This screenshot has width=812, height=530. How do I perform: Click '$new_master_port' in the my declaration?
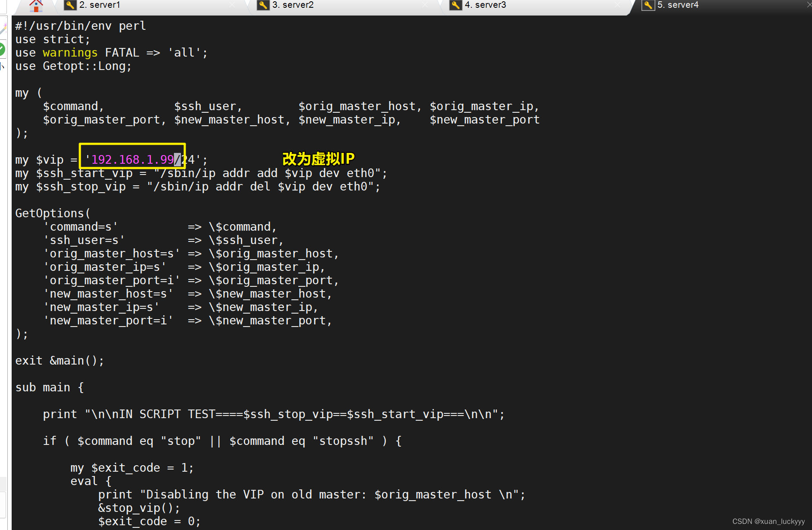[x=485, y=120]
